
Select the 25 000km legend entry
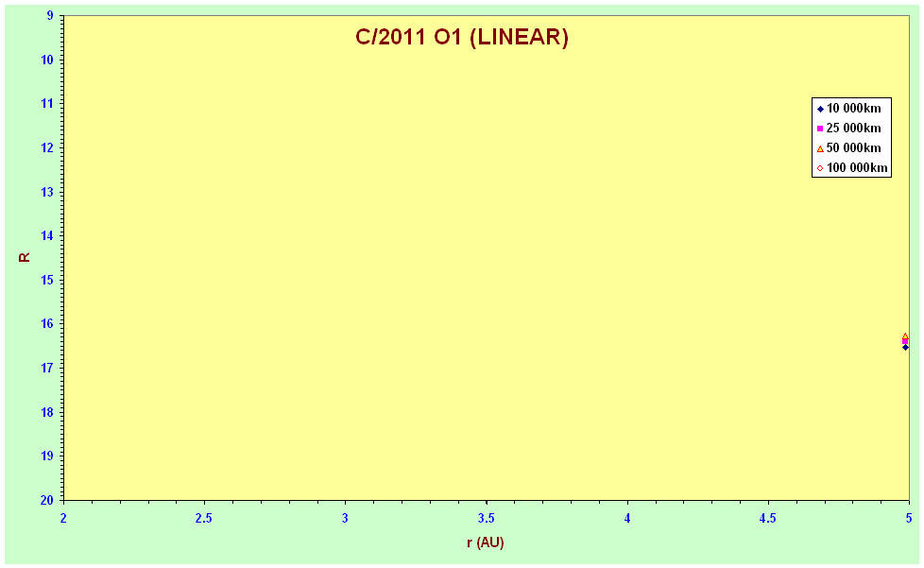coord(848,128)
